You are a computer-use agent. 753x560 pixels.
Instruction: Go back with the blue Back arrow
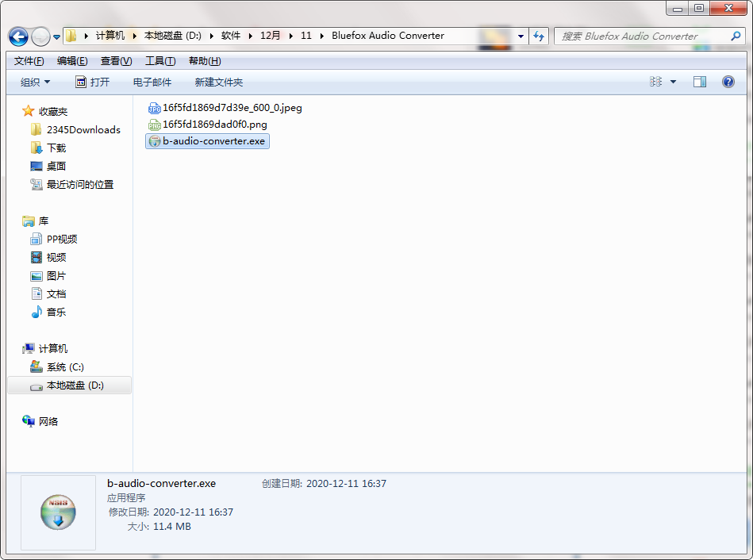(18, 36)
